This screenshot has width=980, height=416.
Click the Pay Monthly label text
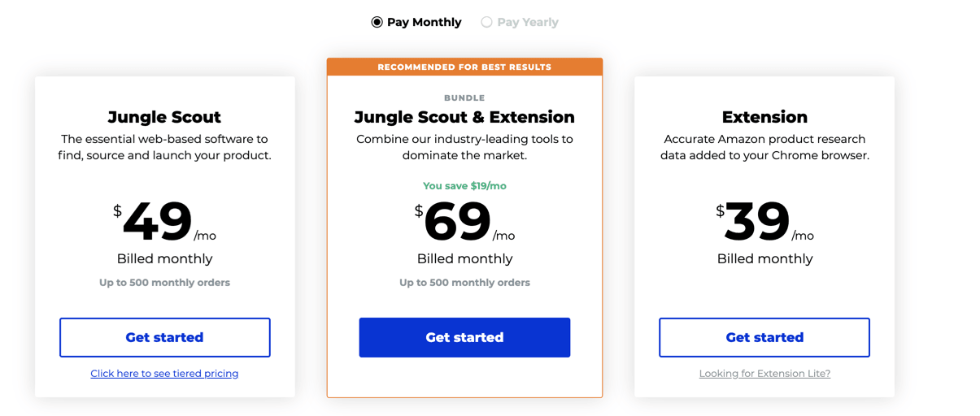click(425, 22)
